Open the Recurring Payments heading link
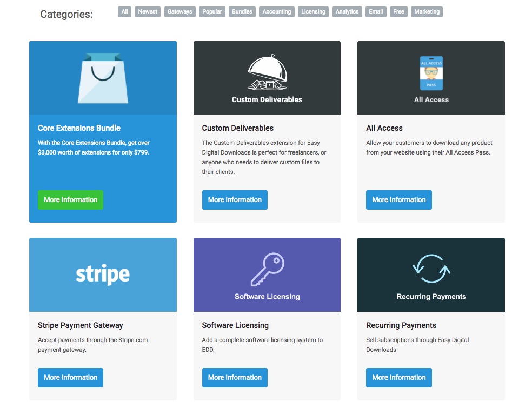The width and height of the screenshot is (532, 408). click(x=401, y=325)
